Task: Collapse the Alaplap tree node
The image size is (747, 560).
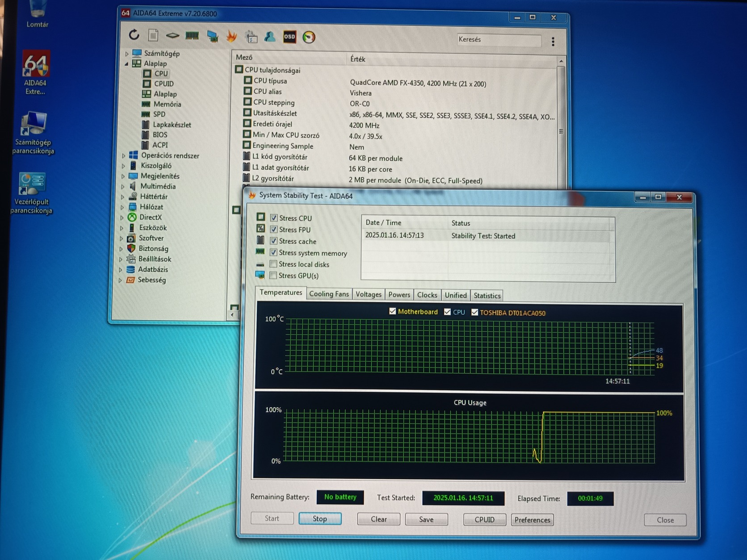Action: pos(126,64)
